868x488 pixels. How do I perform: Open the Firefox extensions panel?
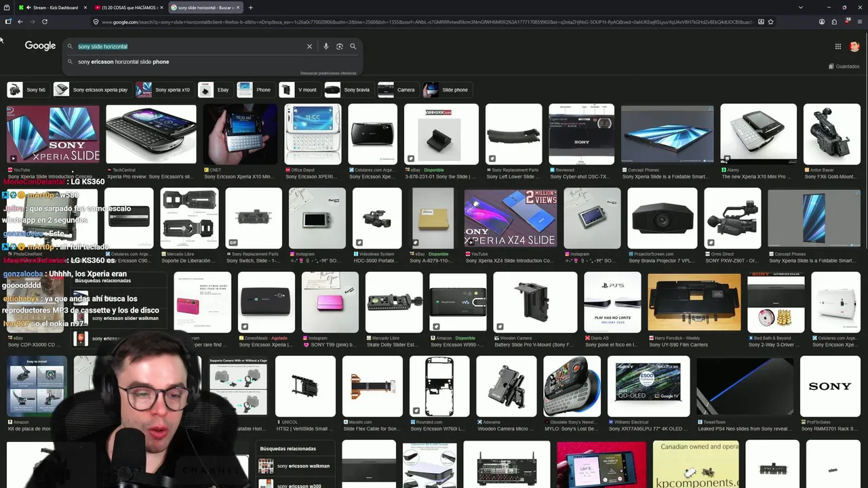click(834, 22)
